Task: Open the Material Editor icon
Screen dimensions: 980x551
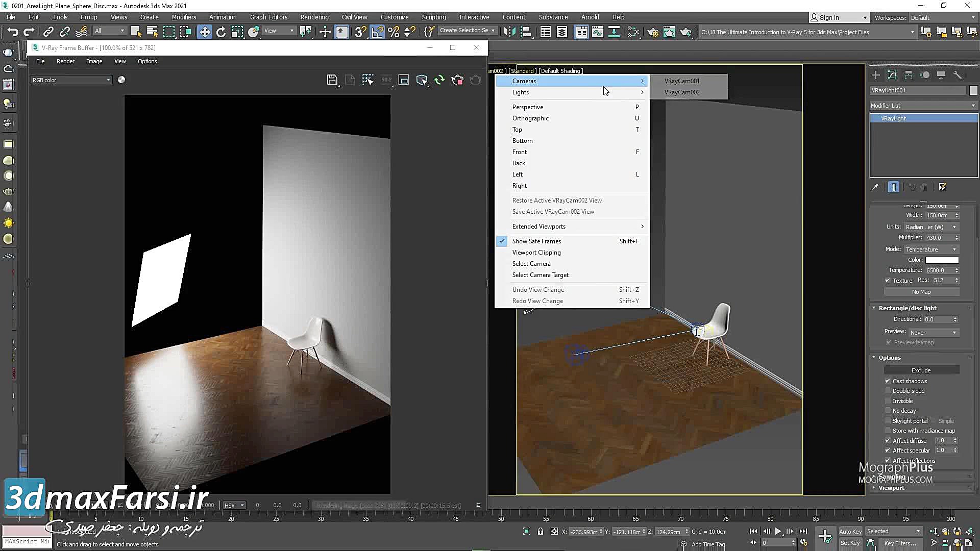Action: click(633, 32)
